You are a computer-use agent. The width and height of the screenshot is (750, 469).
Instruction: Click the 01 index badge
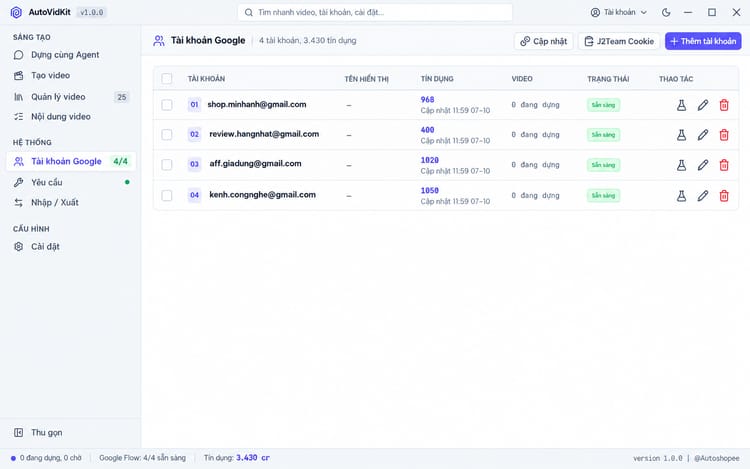click(x=194, y=105)
